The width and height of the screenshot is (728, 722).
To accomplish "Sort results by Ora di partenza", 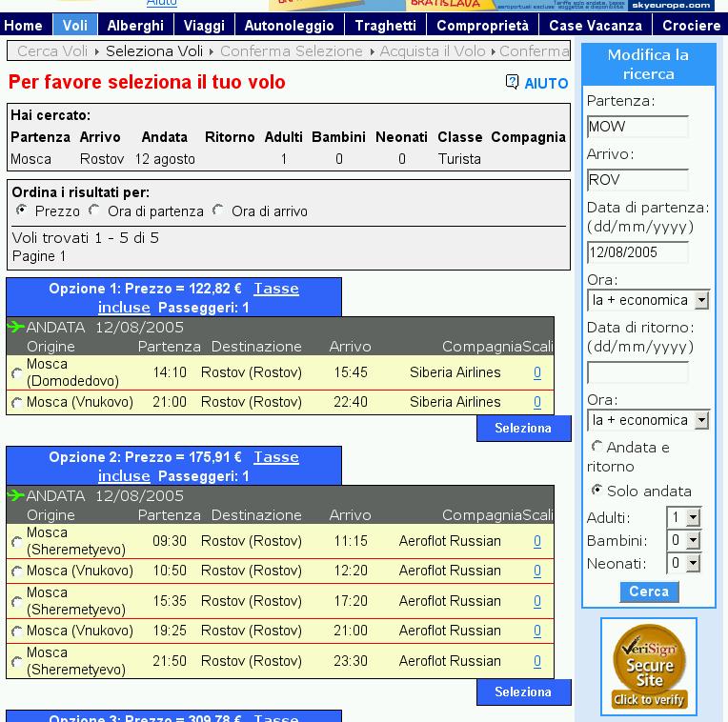I will point(94,211).
